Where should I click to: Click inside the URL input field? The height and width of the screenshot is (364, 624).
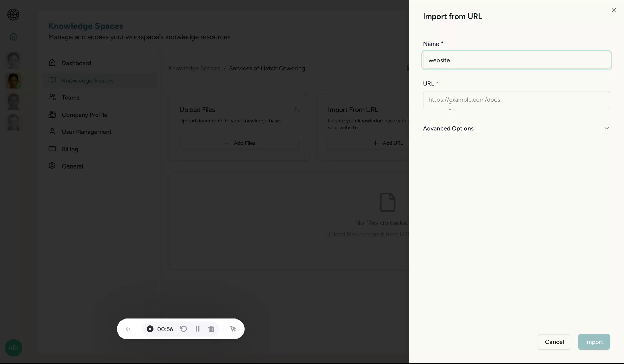[516, 100]
